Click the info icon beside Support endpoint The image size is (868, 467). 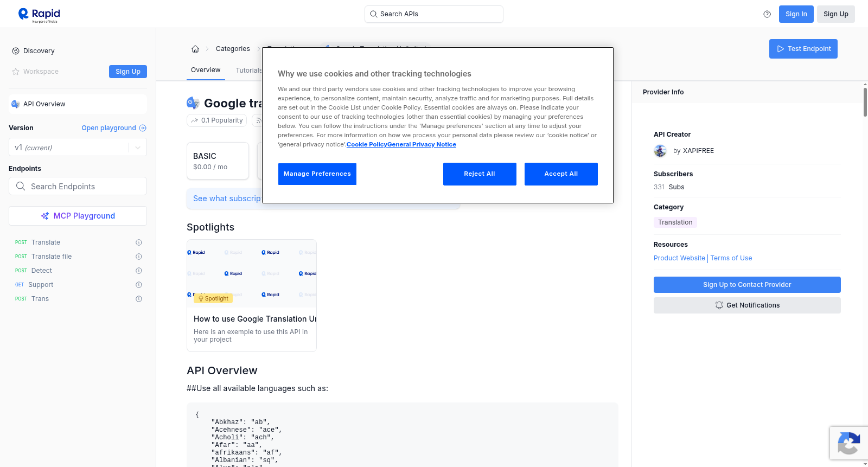(x=139, y=285)
